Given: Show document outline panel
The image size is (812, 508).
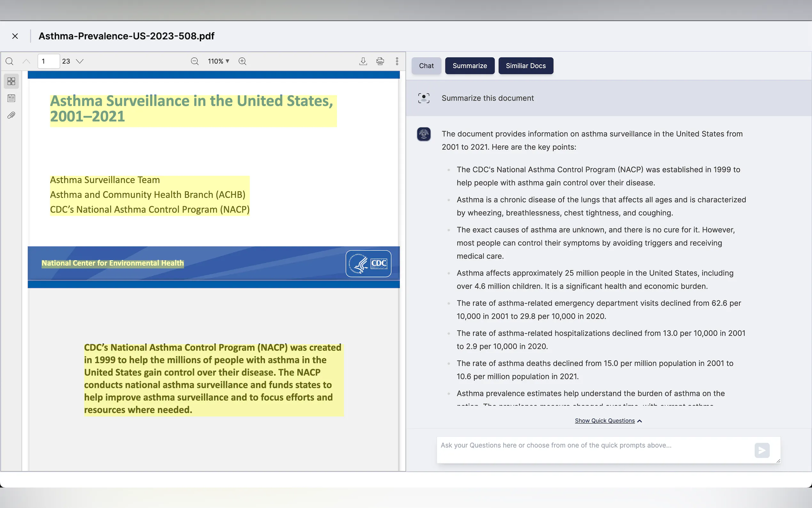Looking at the screenshot, I should click(11, 98).
